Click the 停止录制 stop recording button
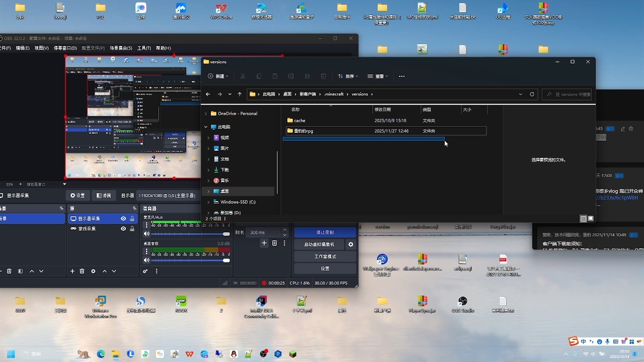This screenshot has height=362, width=644. tap(325, 232)
